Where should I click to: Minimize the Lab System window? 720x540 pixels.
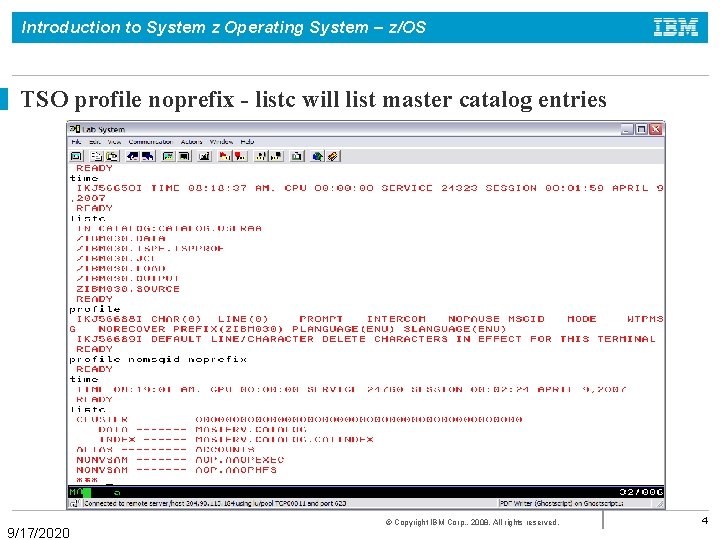pos(627,129)
